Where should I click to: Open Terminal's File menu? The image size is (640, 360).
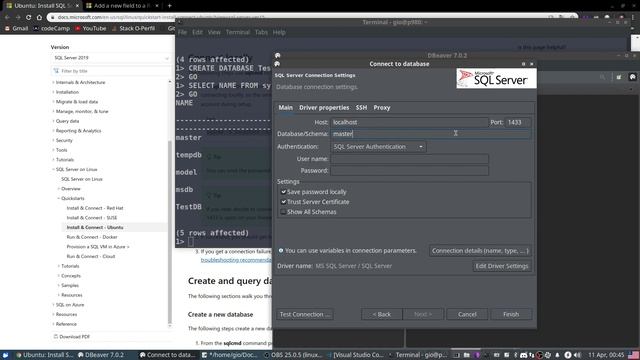(x=182, y=32)
